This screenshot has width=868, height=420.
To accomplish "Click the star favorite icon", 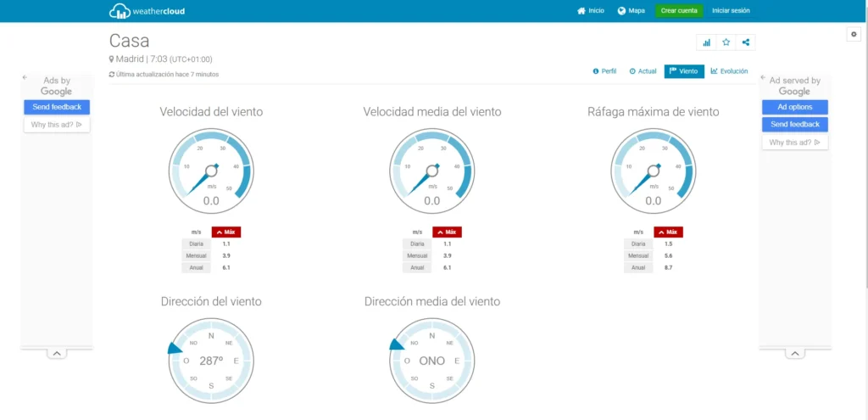I will click(726, 42).
